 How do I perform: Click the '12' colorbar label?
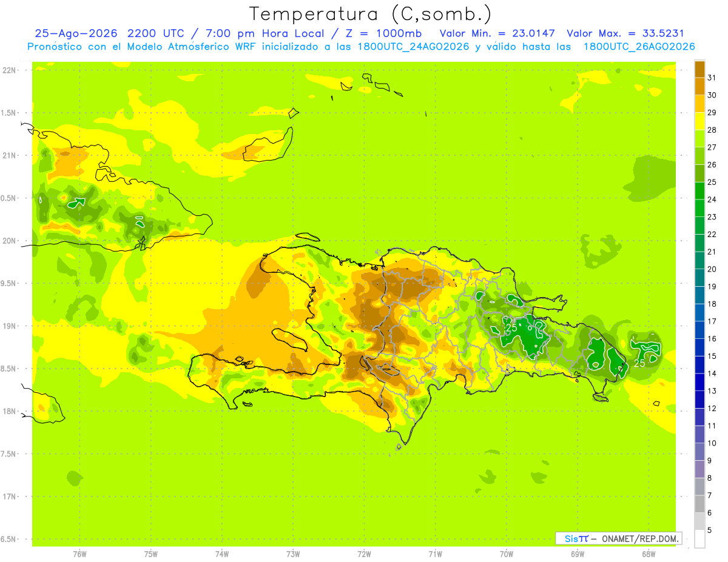tap(712, 408)
